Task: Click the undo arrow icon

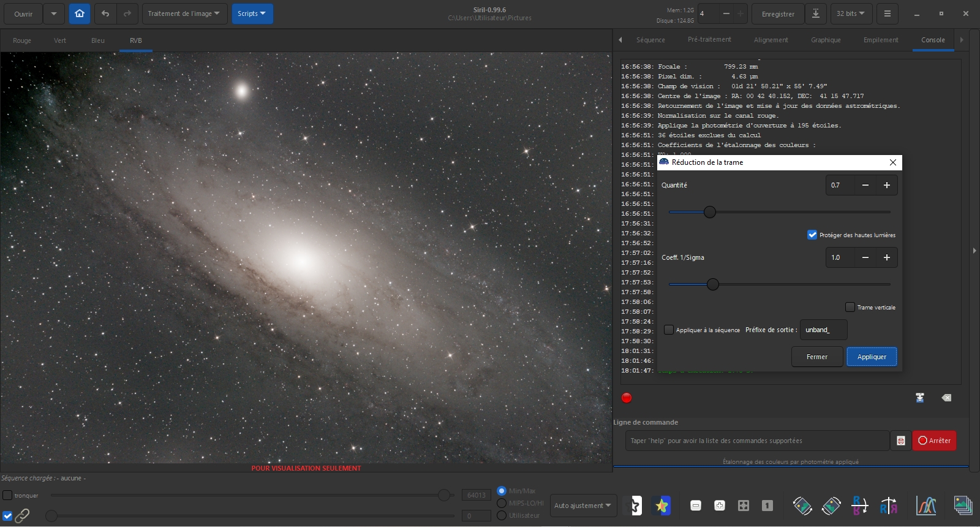Action: pos(105,13)
